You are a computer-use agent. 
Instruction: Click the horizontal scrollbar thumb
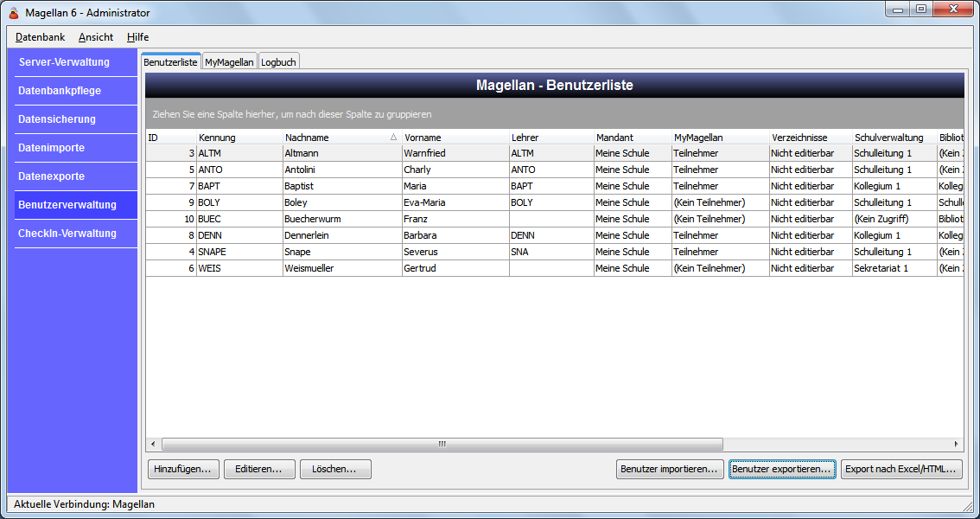coord(442,444)
